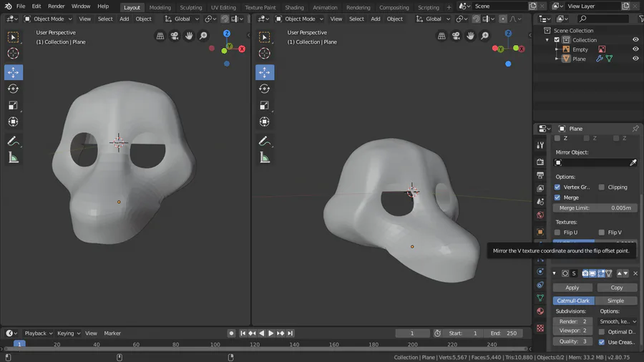Select Simple subdivision type
Viewport: 644px width, 362px height.
tap(615, 301)
